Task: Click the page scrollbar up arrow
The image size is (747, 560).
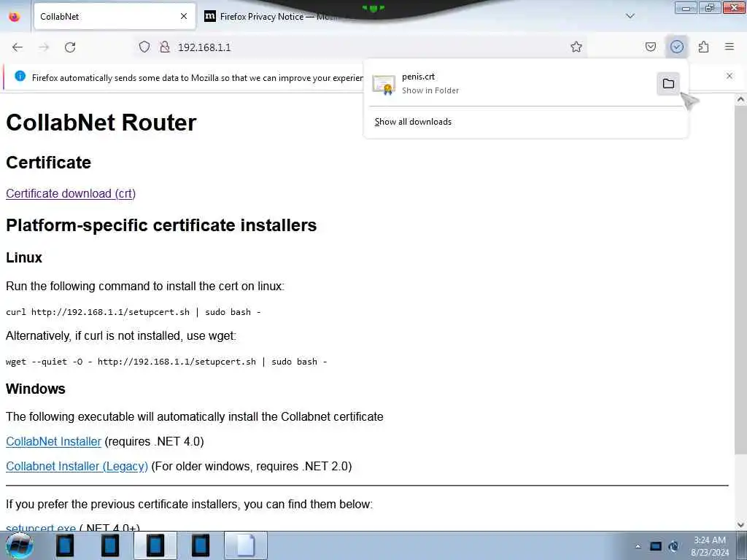Action: tap(740, 99)
